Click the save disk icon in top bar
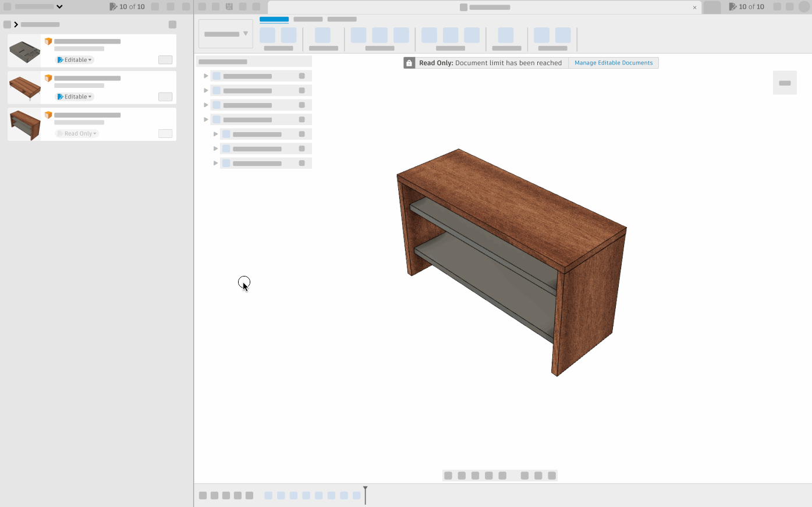Image resolution: width=812 pixels, height=507 pixels. [229, 7]
